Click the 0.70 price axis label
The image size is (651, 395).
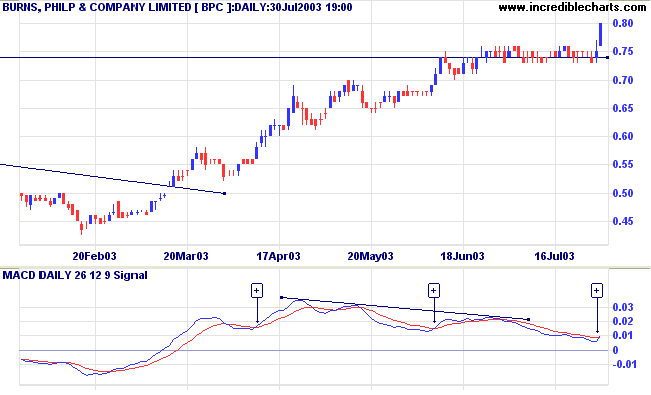[623, 80]
